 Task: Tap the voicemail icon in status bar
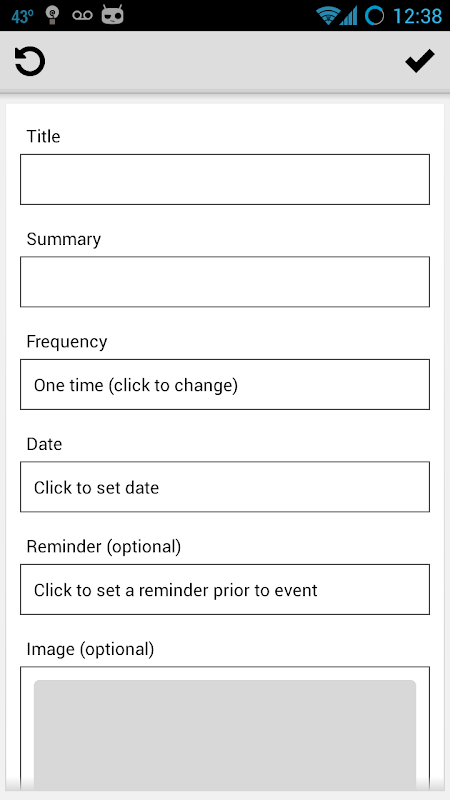pos(82,15)
